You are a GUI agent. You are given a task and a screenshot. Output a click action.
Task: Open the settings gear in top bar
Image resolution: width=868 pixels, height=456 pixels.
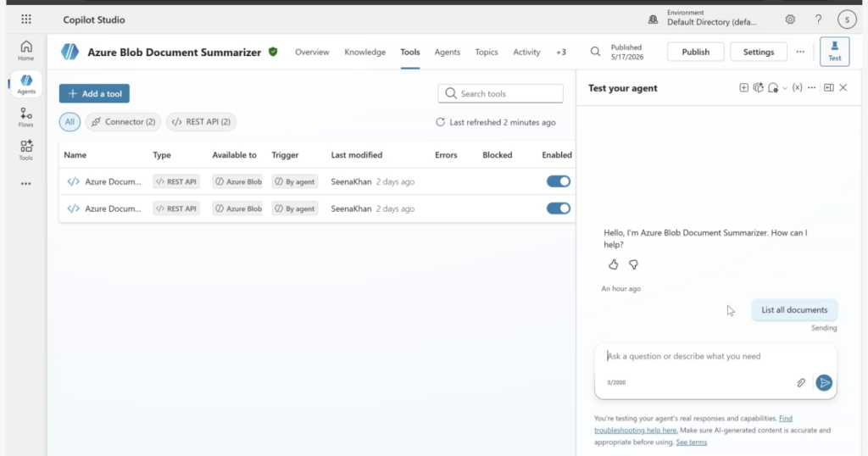790,19
